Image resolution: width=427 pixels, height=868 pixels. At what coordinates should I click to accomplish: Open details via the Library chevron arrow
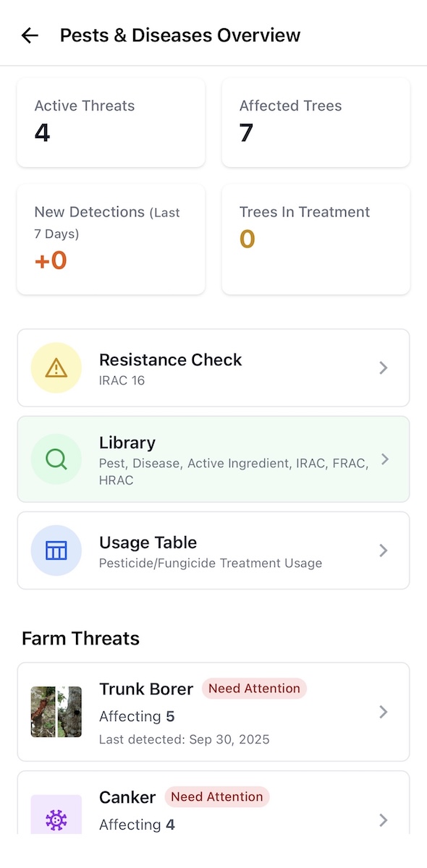click(x=385, y=459)
